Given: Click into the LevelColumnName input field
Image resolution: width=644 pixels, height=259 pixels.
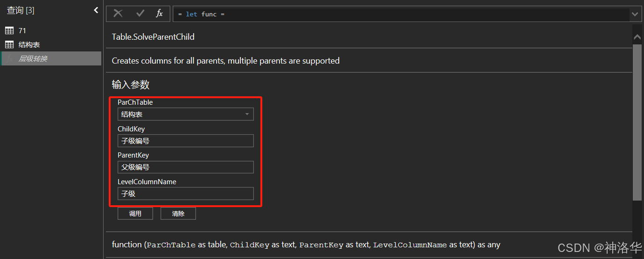Looking at the screenshot, I should point(186,194).
